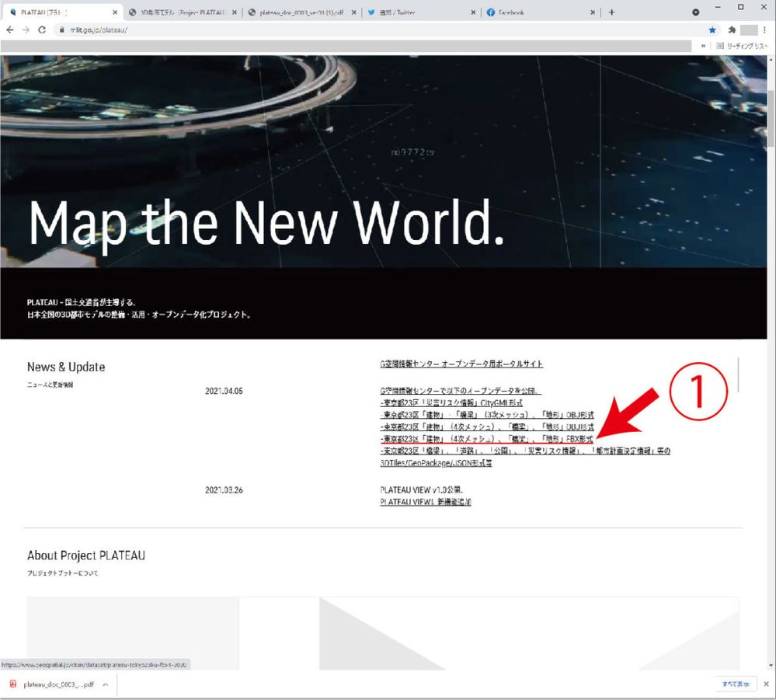Open link announcing G空間情報センター open data release
Screen dimensions: 776x700
tap(461, 391)
